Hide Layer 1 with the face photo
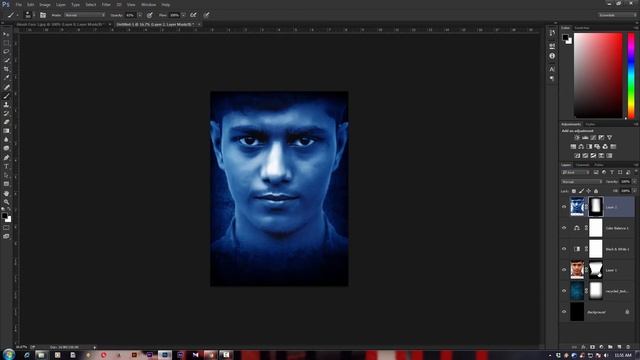640x360 pixels. pos(564,270)
